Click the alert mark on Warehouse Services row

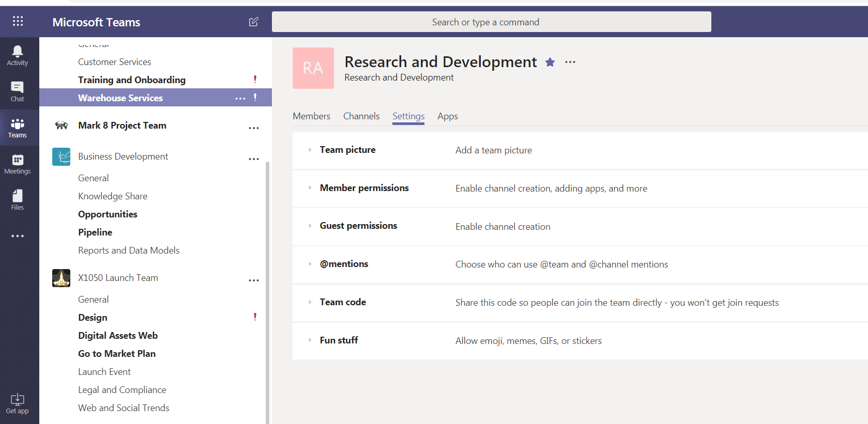[x=255, y=97]
